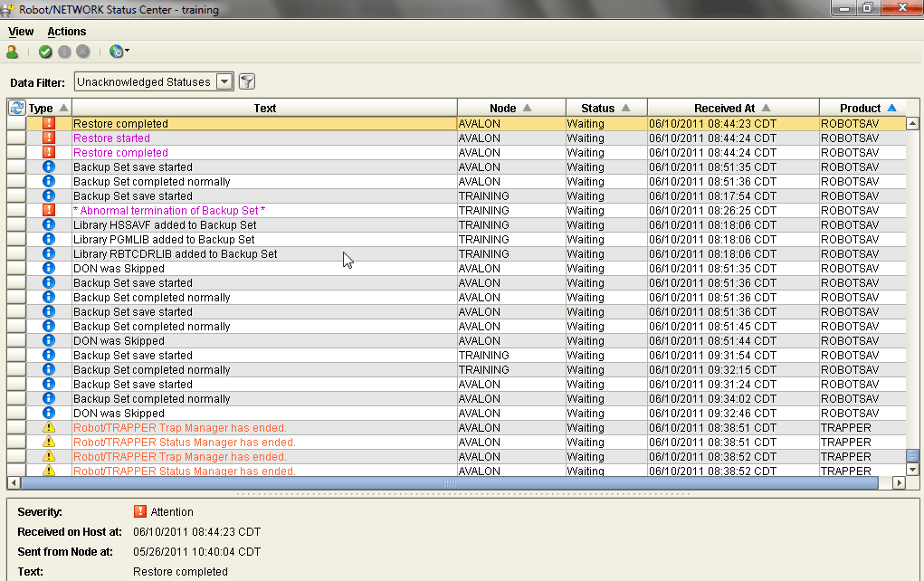924x581 pixels.
Task: Open the Data Filter dropdown arrow
Action: 224,81
